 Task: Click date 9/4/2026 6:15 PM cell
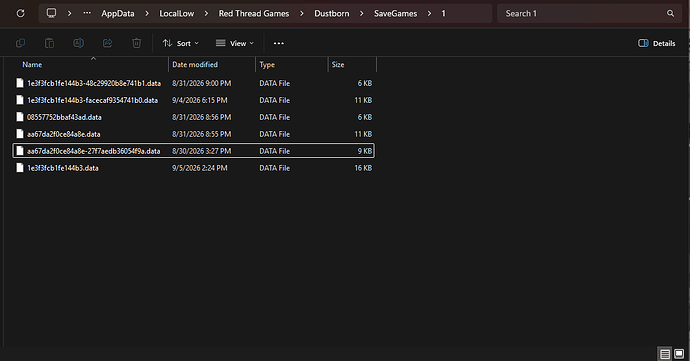[200, 100]
